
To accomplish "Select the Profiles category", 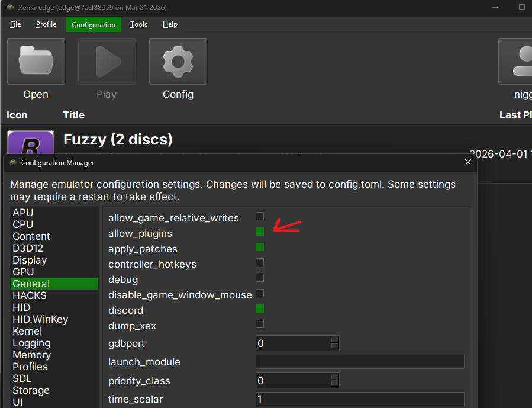I will tap(54, 367).
